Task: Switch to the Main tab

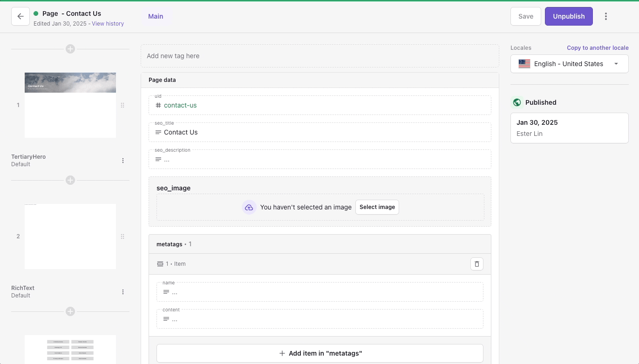Action: coord(156,16)
